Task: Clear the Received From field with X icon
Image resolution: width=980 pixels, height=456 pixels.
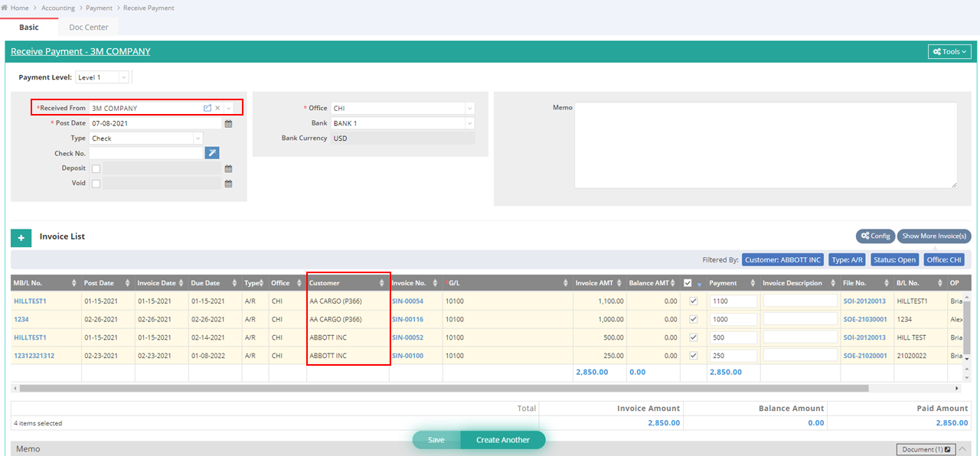Action: coord(217,108)
